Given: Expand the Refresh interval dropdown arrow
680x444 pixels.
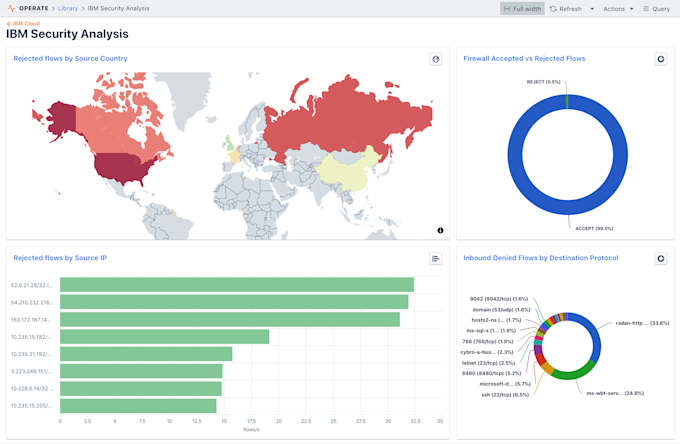Looking at the screenshot, I should click(x=592, y=9).
